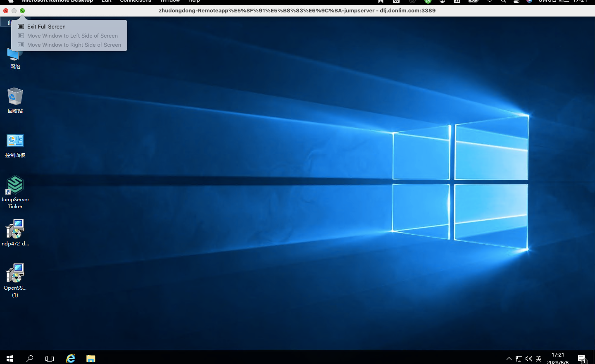Select Move Window to Left Side of Screen
595x364 pixels.
coord(72,36)
